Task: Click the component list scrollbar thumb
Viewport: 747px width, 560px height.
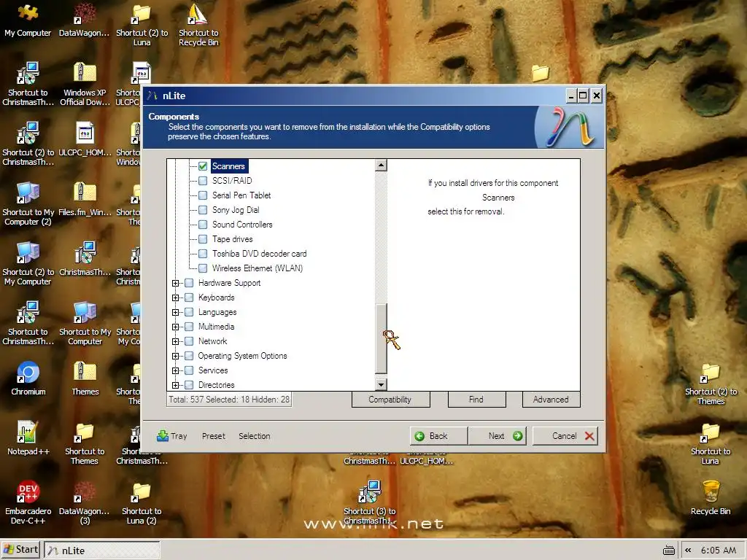Action: [381, 338]
